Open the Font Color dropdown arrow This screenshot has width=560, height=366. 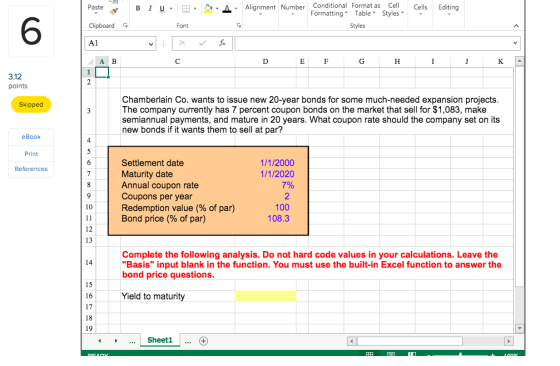coord(236,8)
